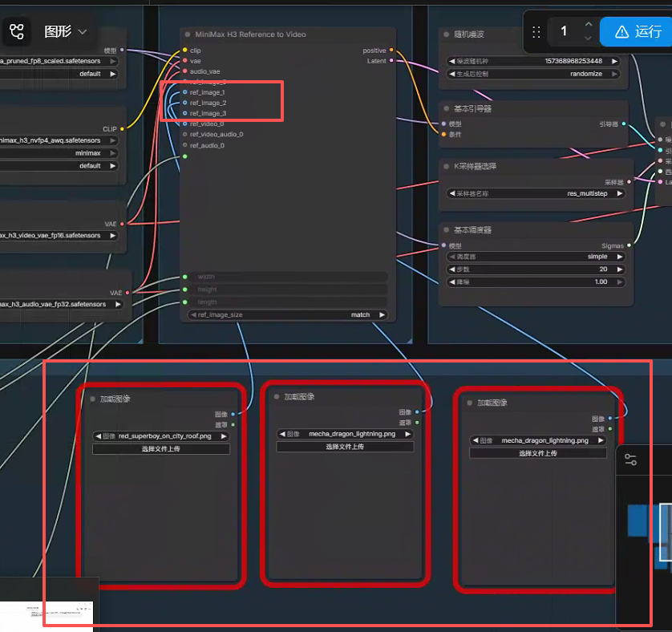Open the 调度器 simple dropdown
Screen dimensions: 672x632
[536, 257]
